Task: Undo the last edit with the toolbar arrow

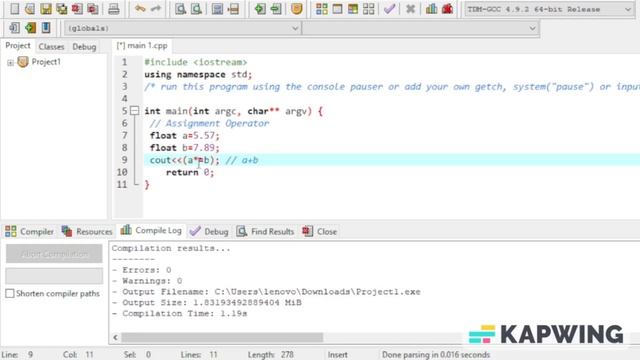Action: (140, 9)
